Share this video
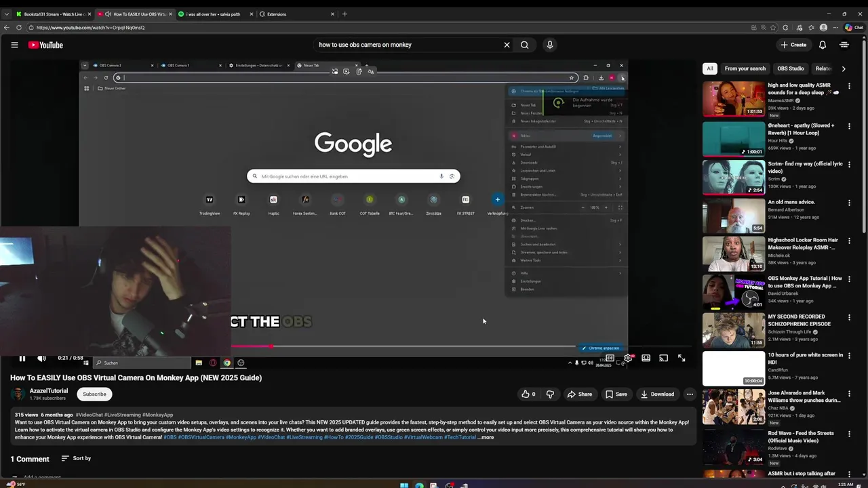This screenshot has width=868, height=488. click(580, 394)
